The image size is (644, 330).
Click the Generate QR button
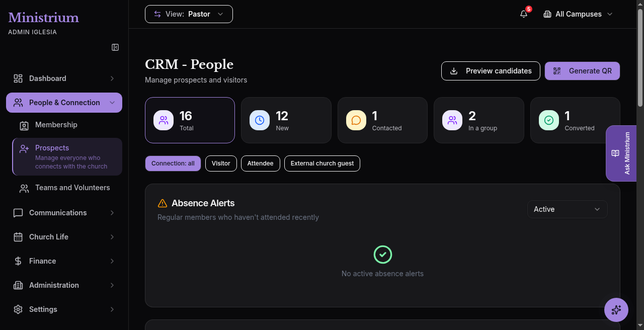(582, 71)
